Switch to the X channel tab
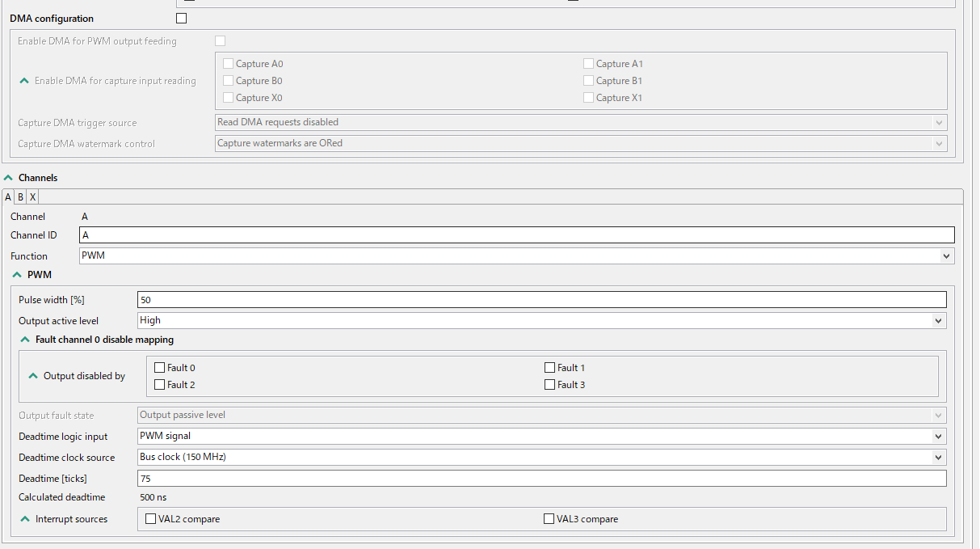 click(32, 196)
